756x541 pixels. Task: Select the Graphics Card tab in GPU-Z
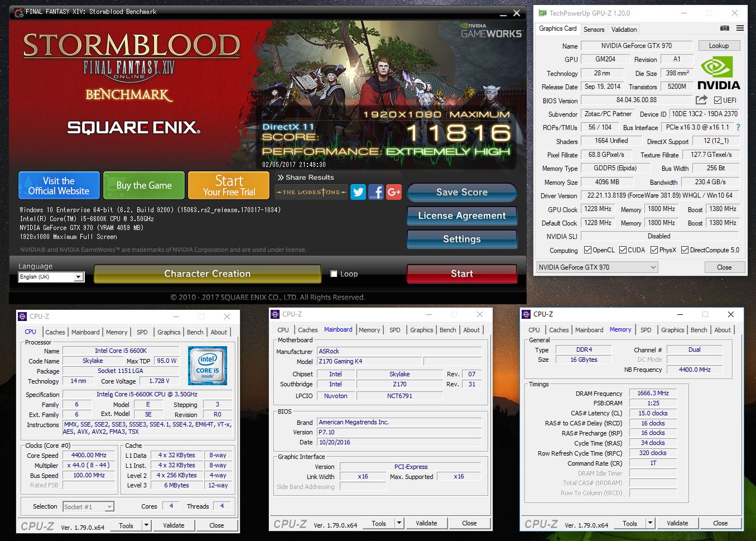click(x=557, y=28)
